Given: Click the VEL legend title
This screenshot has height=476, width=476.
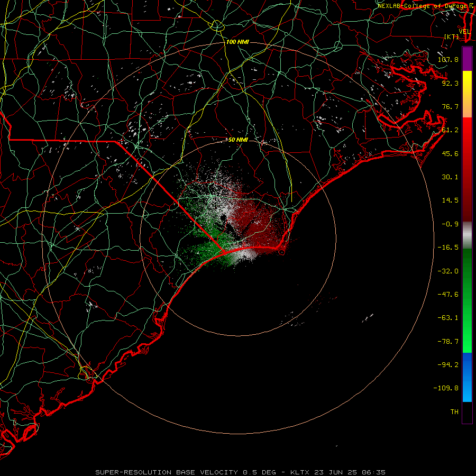Looking at the screenshot, I should click(x=464, y=32).
